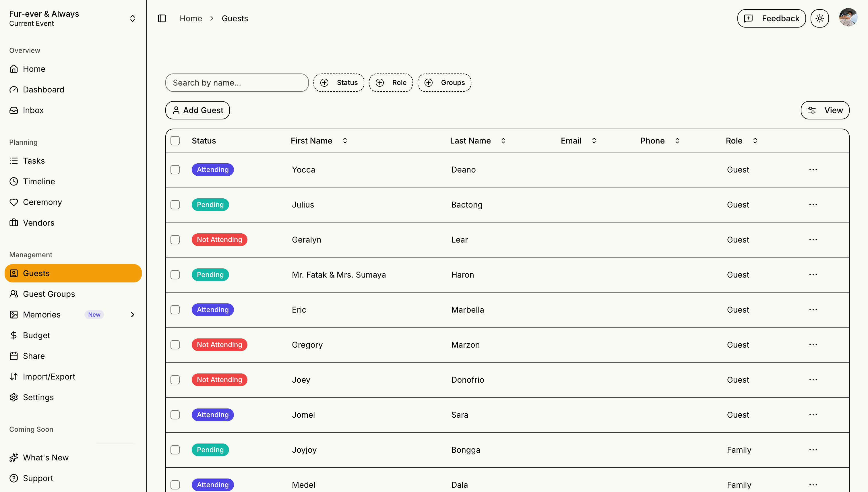Screen dimensions: 868x492
Task: Open three-dot menu for Geralyn Lear
Action: point(813,240)
